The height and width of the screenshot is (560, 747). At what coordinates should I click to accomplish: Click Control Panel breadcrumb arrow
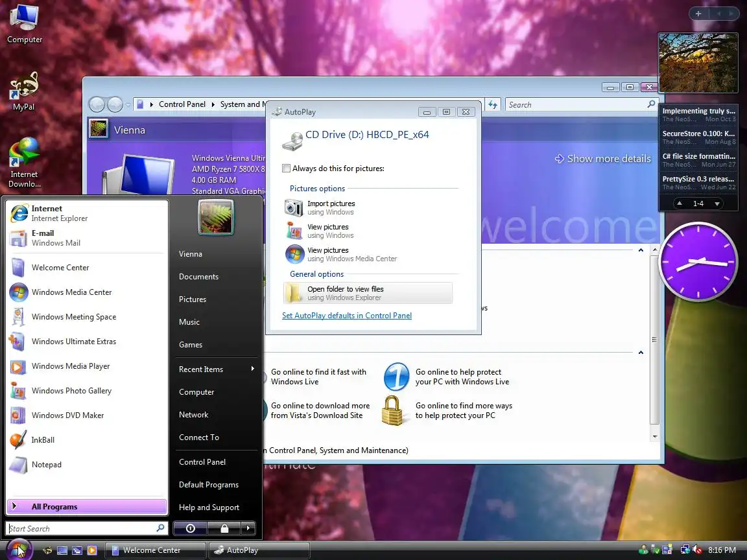(x=213, y=104)
